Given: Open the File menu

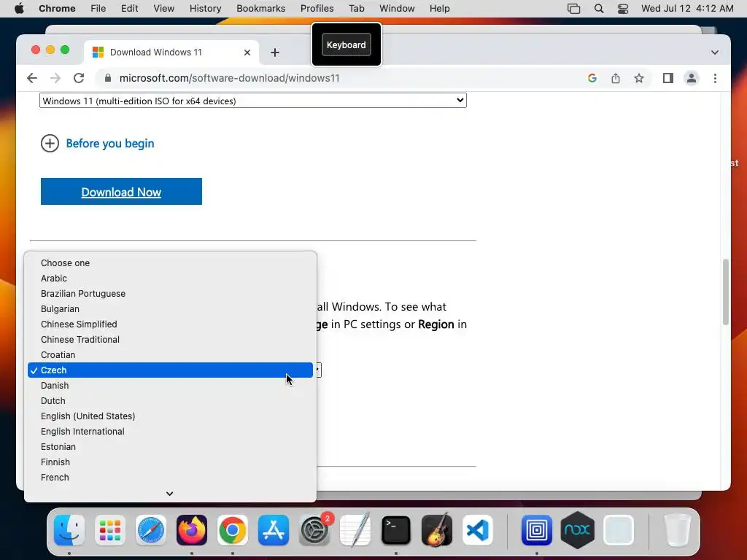Looking at the screenshot, I should pos(98,9).
